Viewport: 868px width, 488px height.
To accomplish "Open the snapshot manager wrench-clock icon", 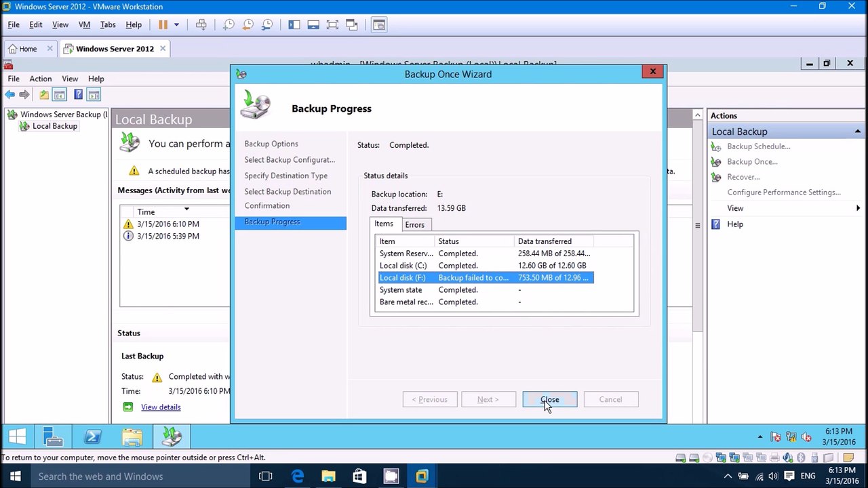I will (267, 24).
